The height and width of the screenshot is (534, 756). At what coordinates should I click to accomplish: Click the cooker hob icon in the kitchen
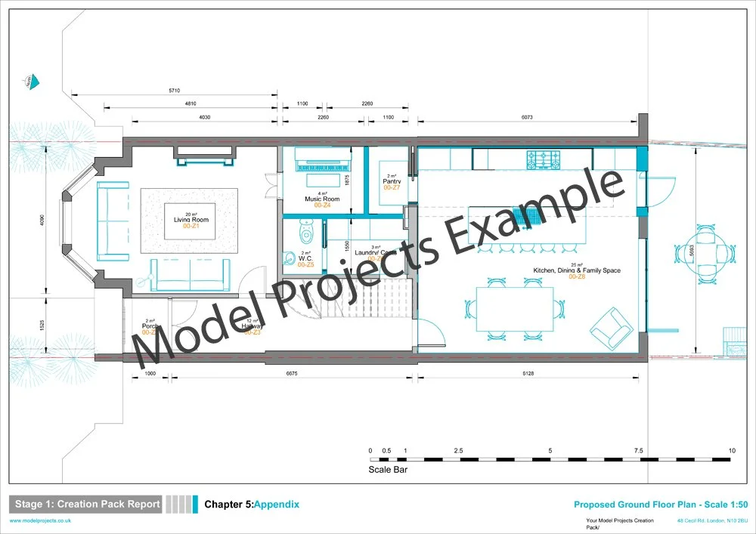543,159
